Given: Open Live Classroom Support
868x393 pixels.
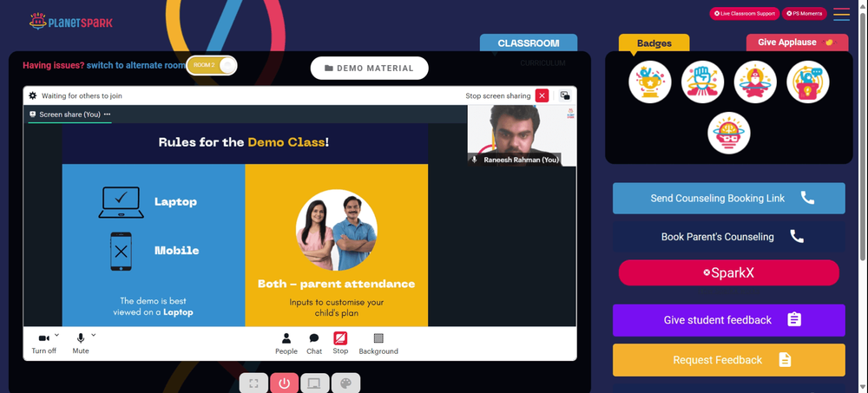Looking at the screenshot, I should coord(744,13).
